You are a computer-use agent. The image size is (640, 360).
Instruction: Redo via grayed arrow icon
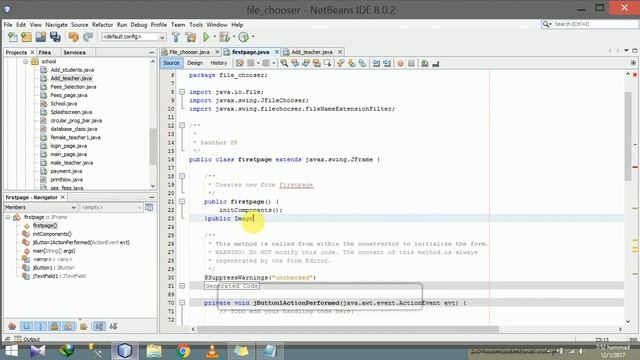[88, 37]
